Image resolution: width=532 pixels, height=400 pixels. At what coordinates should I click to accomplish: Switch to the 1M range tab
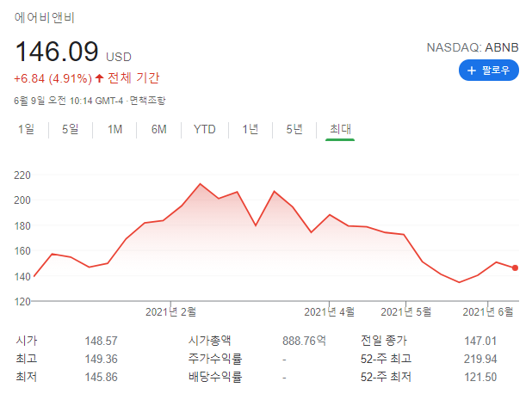tap(114, 129)
